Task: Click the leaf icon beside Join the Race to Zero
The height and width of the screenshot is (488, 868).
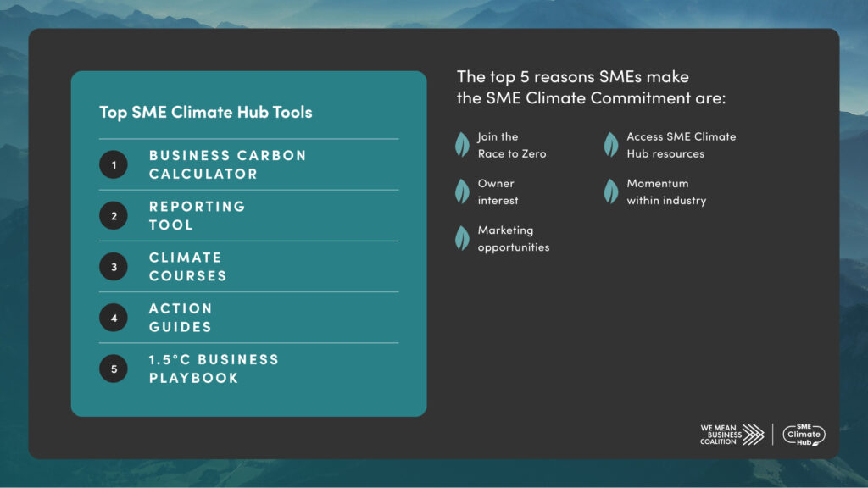Action: click(462, 145)
